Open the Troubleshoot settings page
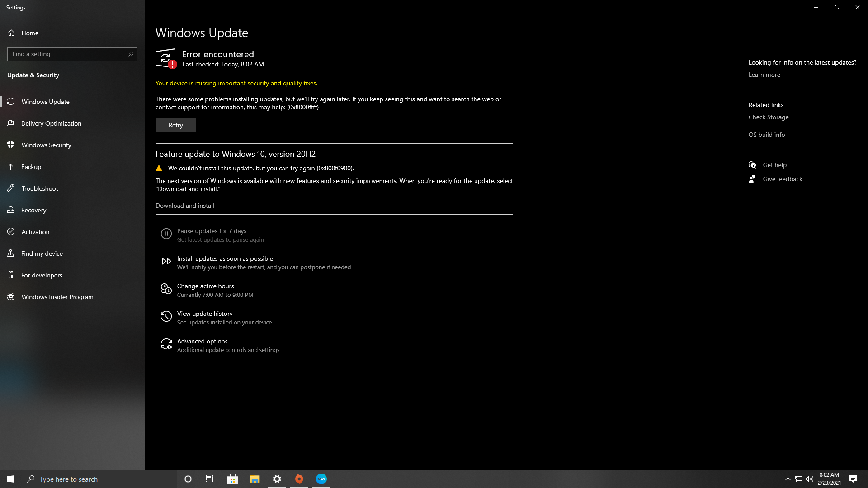Screen dimensions: 868x488 (x=72, y=188)
